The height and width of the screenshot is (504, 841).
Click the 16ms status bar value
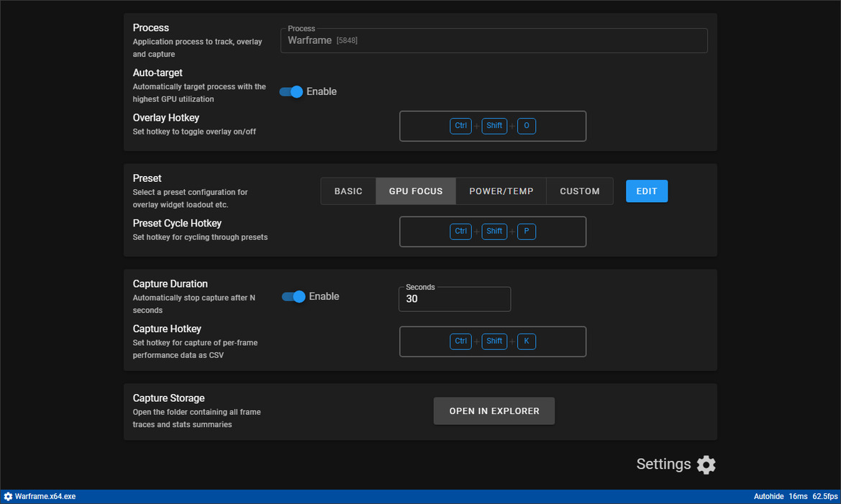[798, 497]
